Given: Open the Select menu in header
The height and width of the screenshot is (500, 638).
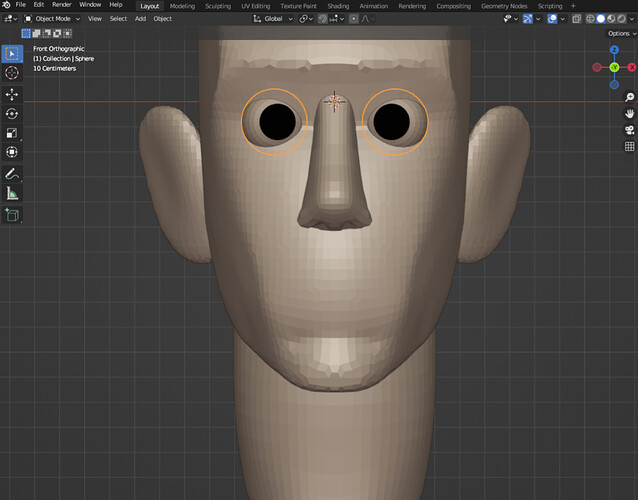Looking at the screenshot, I should pyautogui.click(x=118, y=19).
